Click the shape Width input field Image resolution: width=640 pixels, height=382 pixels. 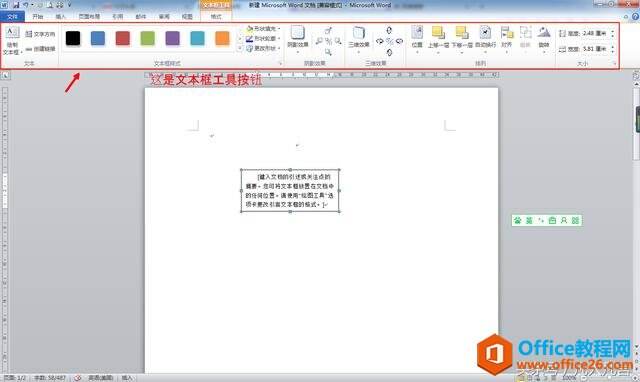[595, 49]
